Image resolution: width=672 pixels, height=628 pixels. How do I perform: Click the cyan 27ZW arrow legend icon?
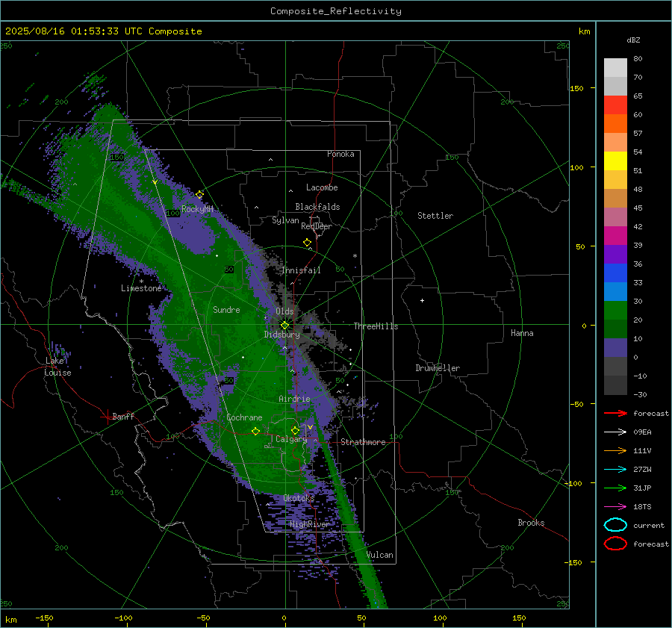point(615,470)
